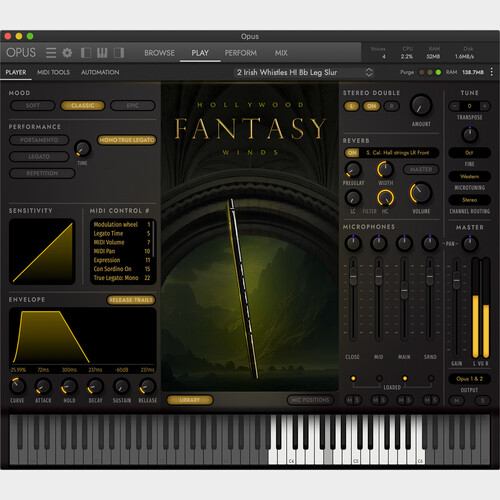
Task: Increase transpose with the plus button
Action: pos(485,106)
